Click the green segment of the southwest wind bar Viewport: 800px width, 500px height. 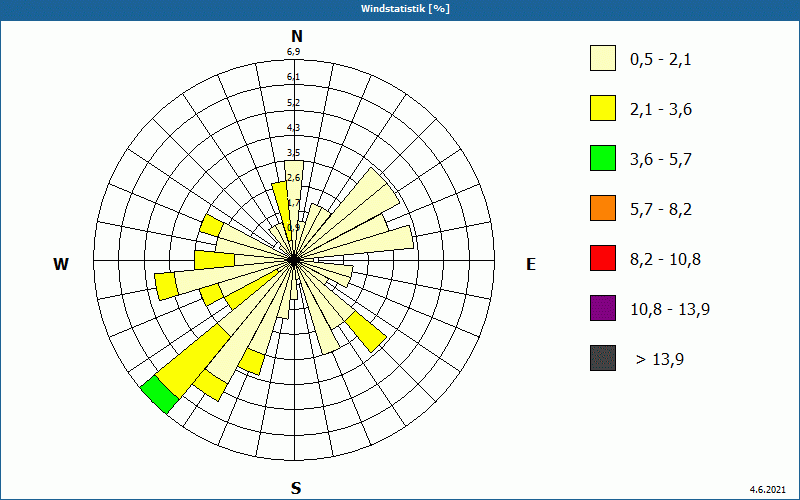pyautogui.click(x=160, y=395)
